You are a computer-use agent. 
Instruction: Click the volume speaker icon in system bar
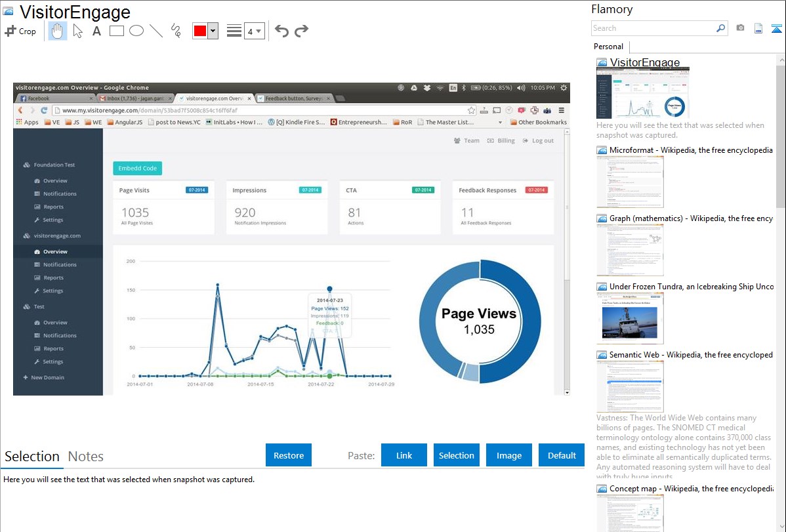point(521,87)
